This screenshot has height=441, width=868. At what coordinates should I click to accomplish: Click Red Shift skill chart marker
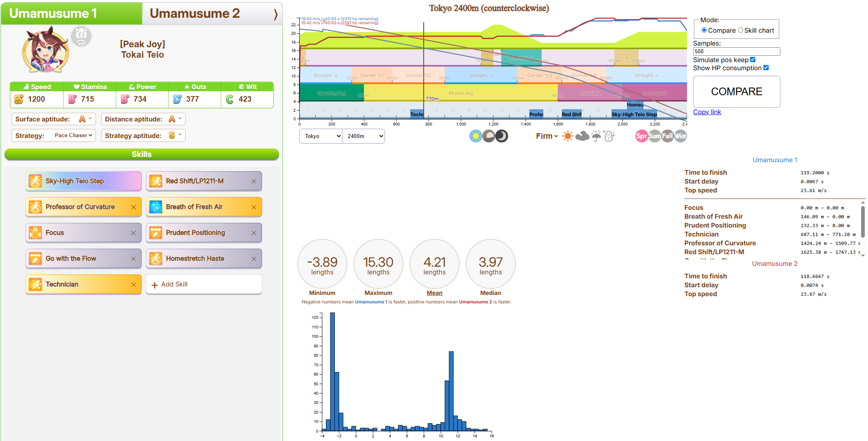pos(572,115)
